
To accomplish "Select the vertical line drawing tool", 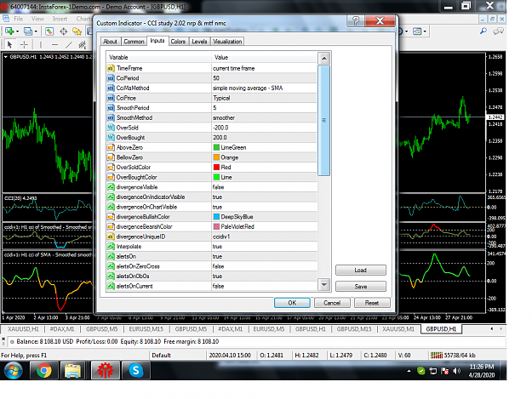I will (x=41, y=44).
